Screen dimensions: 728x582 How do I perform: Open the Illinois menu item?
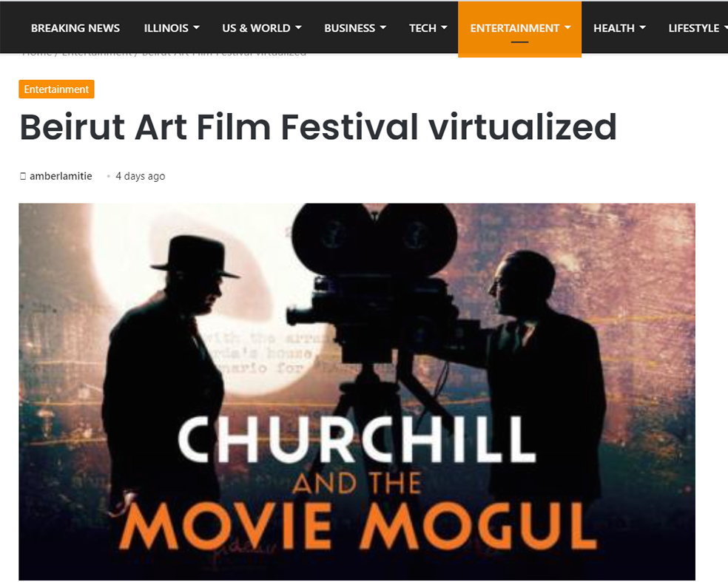[x=166, y=28]
